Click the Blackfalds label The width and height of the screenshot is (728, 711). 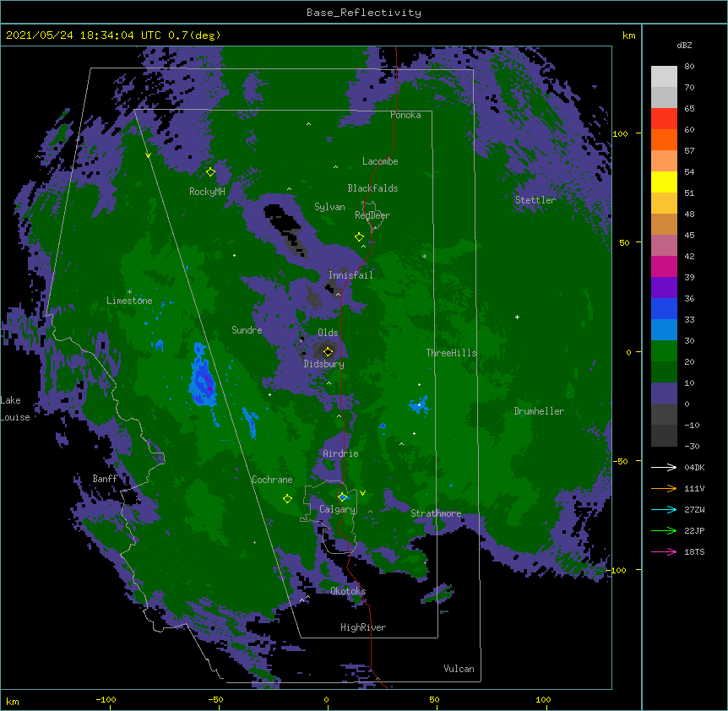click(x=372, y=188)
